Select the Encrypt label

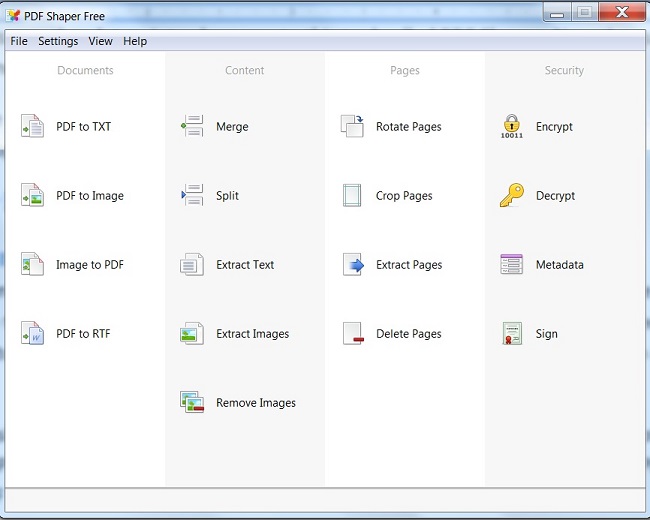554,127
